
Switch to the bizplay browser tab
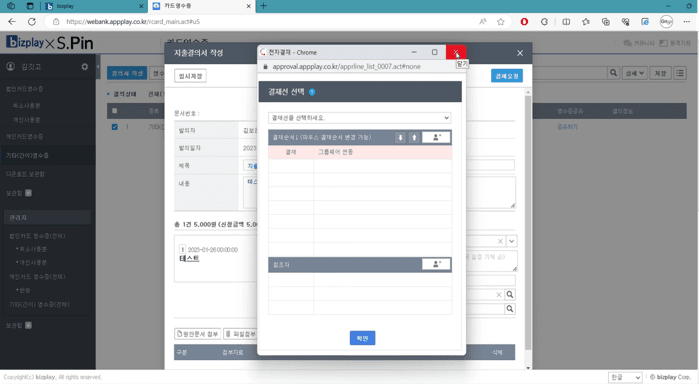[x=94, y=6]
